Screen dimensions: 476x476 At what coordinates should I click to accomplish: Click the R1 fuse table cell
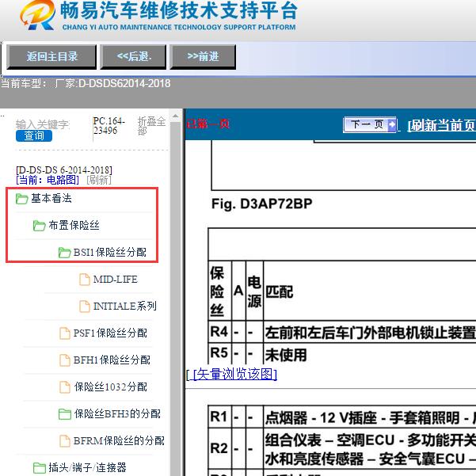219,417
